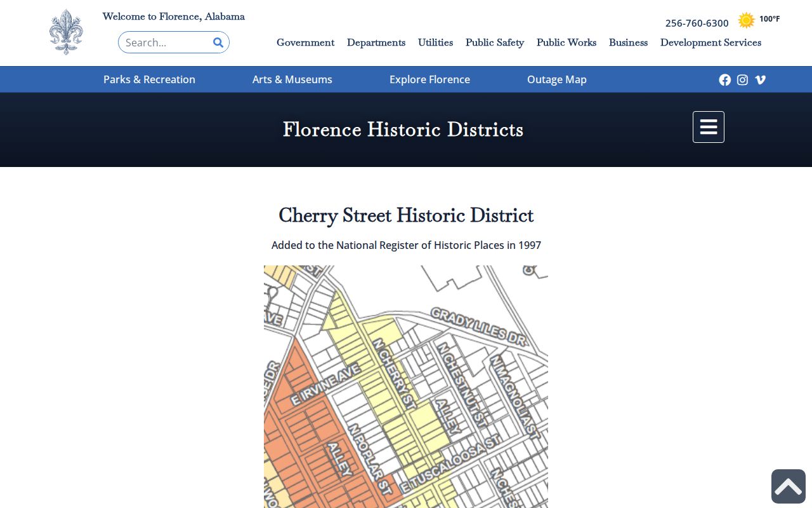
Task: Go to Arts & Museums
Action: tap(292, 79)
